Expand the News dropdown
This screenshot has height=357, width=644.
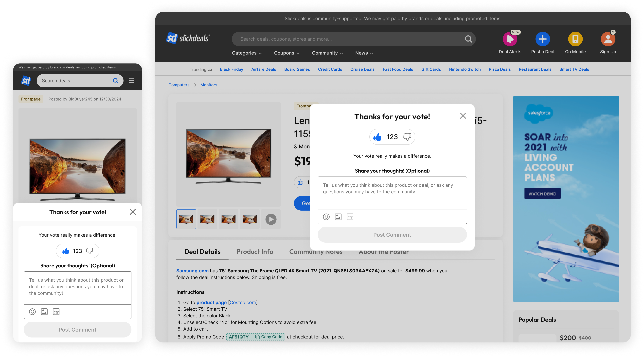(x=364, y=53)
